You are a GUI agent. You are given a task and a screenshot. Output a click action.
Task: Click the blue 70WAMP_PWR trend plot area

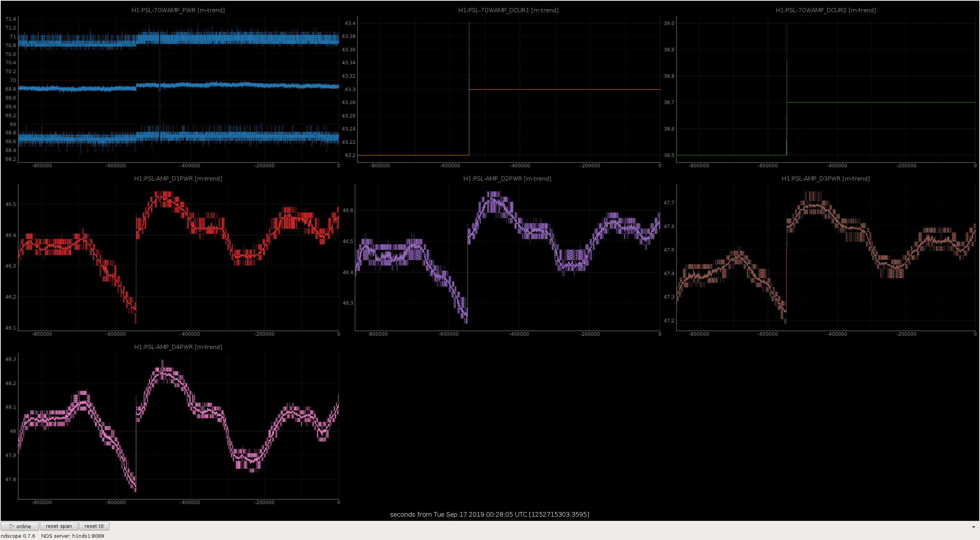[178, 89]
